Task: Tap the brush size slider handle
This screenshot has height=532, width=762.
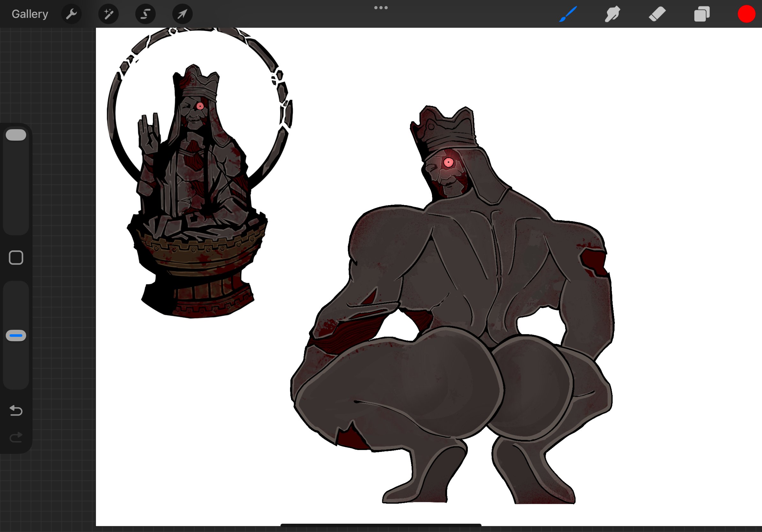Action: (16, 135)
